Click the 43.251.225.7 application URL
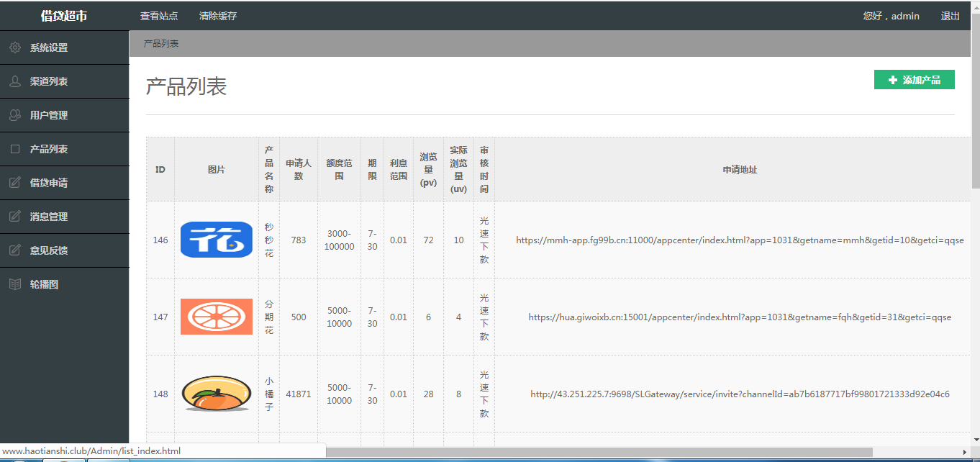Viewport: 980px width, 462px height. 740,394
